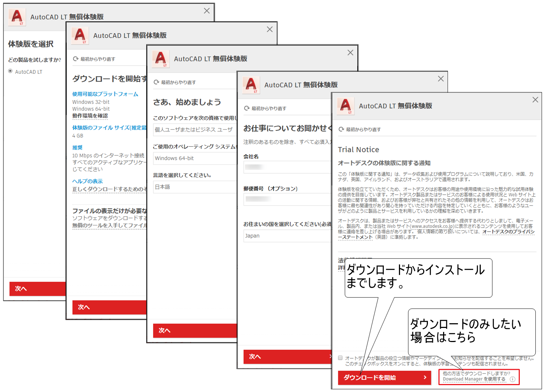
Task: Click AutoCAD LT logo in Trial Notice dialog
Action: pyautogui.click(x=346, y=106)
